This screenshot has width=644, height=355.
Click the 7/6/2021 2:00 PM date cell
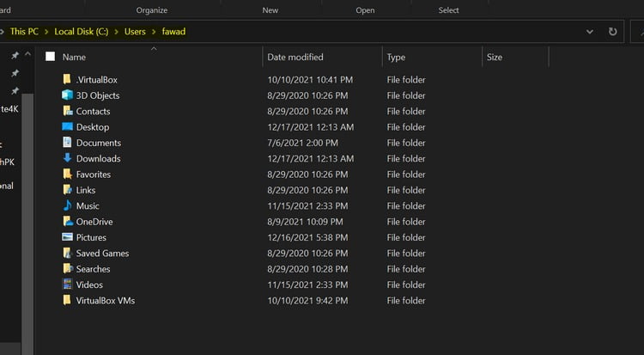tap(303, 143)
